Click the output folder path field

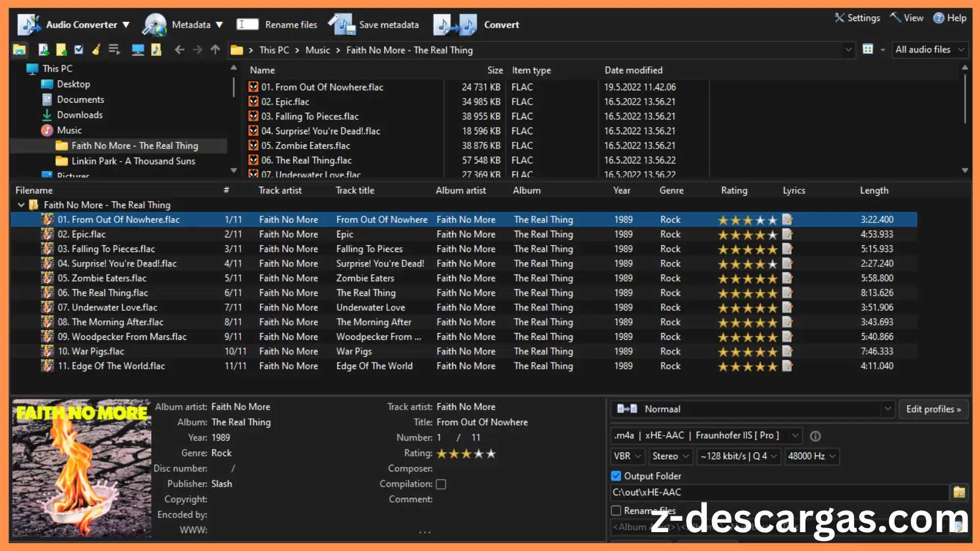click(779, 492)
